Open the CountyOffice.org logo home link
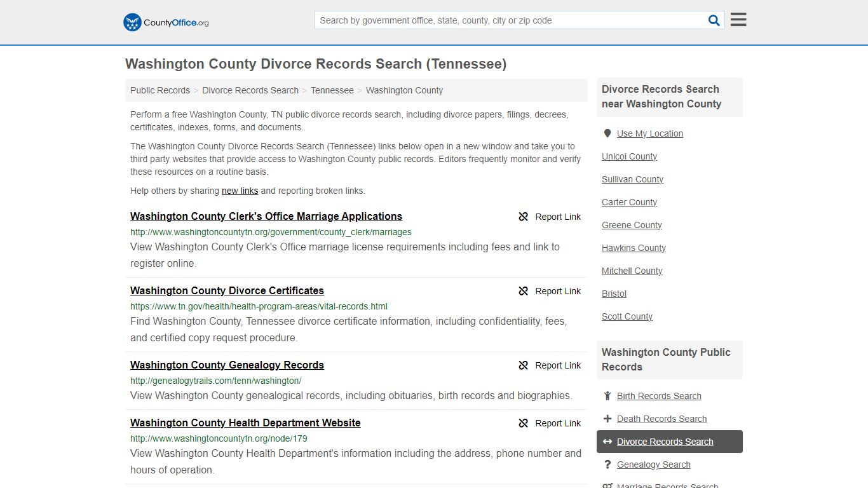The height and width of the screenshot is (488, 868). point(166,22)
